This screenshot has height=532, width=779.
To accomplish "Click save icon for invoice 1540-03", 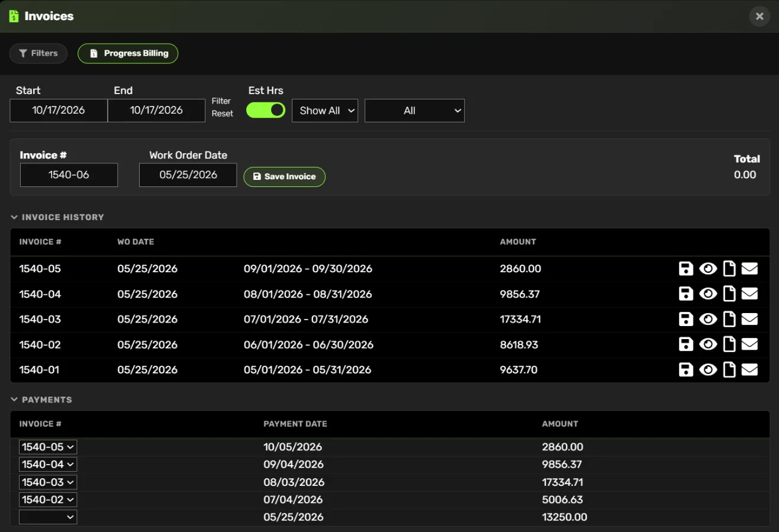I will [x=685, y=320].
